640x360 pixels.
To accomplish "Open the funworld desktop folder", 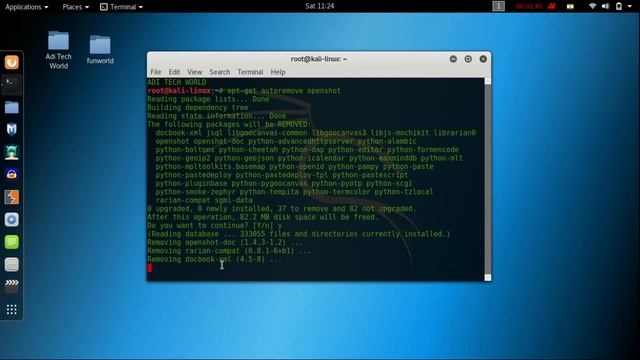I will click(x=100, y=50).
